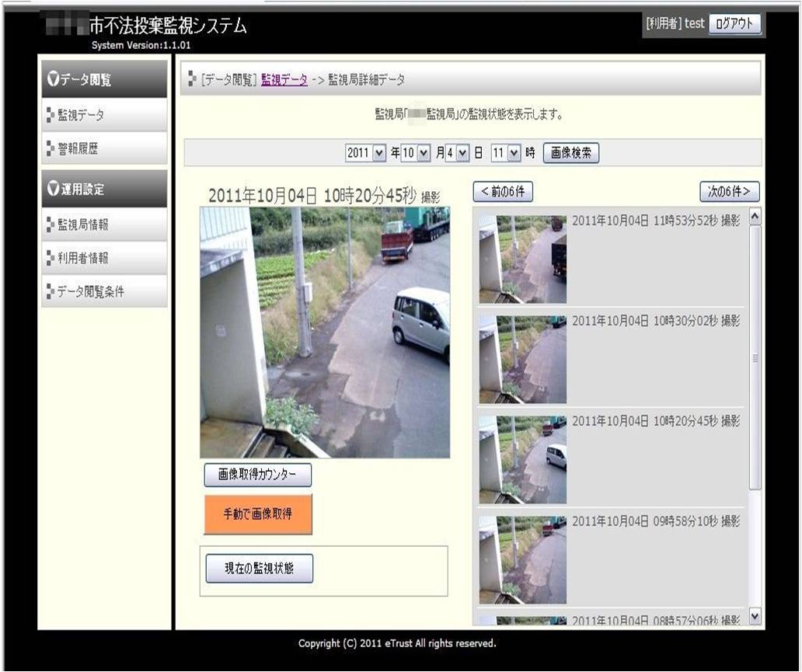Click the image list scrollbar thumb
Viewport: 802px width, 672px height.
[755, 357]
